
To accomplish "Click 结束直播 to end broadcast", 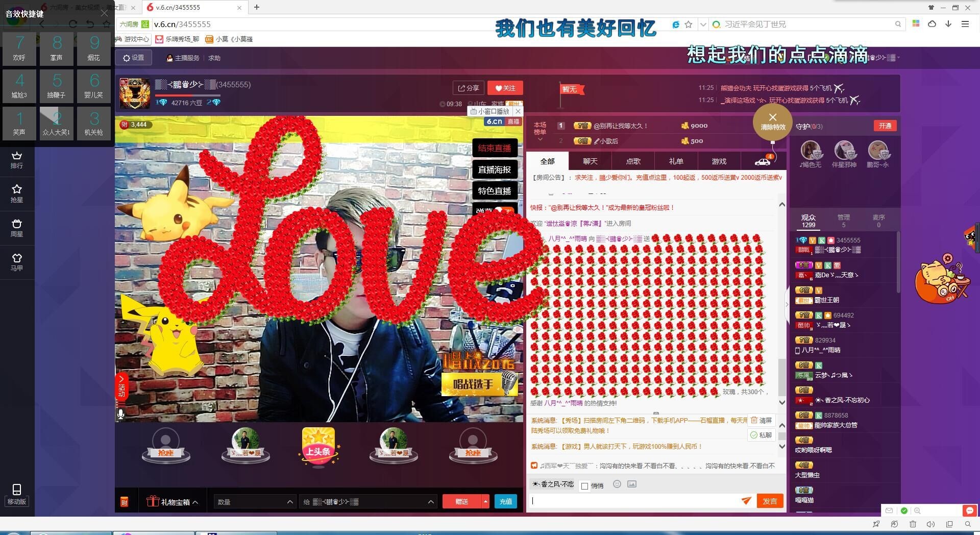I will pyautogui.click(x=495, y=148).
